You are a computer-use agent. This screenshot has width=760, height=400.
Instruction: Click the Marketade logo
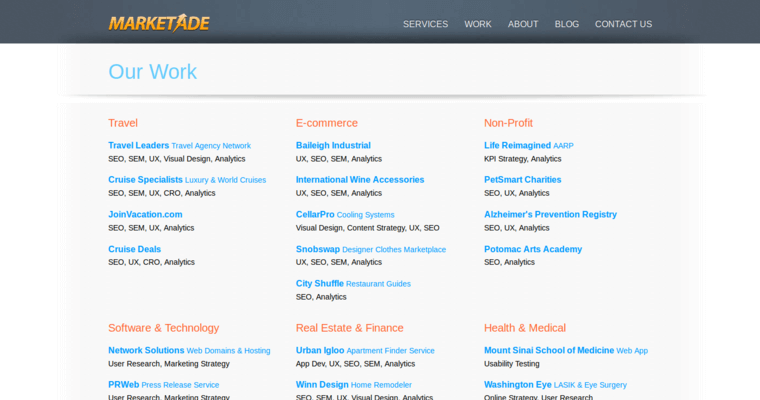pyautogui.click(x=159, y=23)
